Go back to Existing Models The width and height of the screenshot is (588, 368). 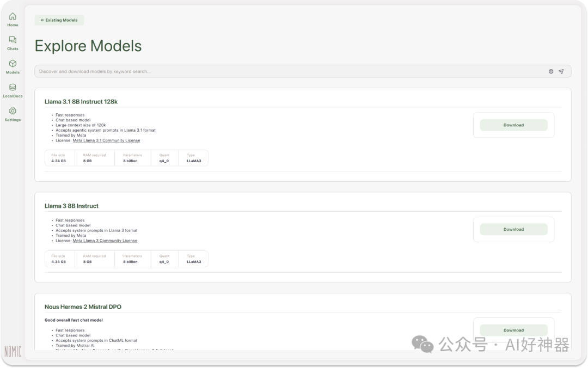(59, 20)
